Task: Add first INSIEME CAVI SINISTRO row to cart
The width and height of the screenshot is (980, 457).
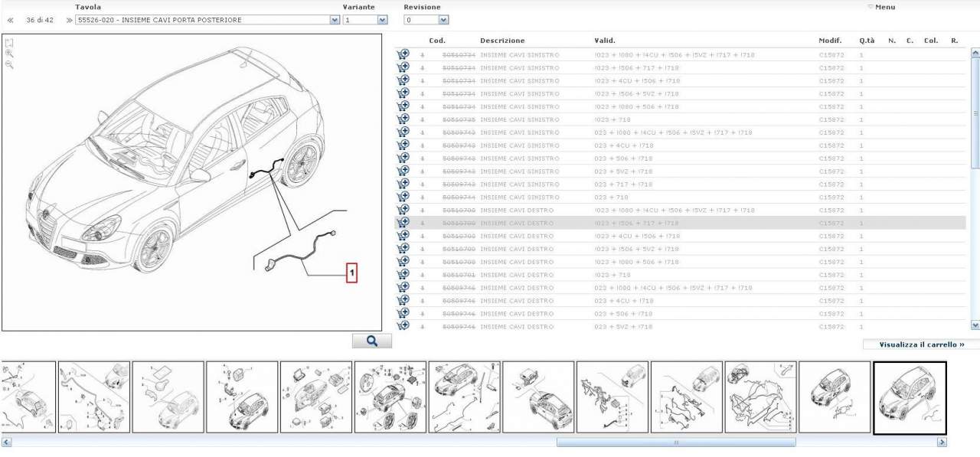Action: (x=403, y=54)
